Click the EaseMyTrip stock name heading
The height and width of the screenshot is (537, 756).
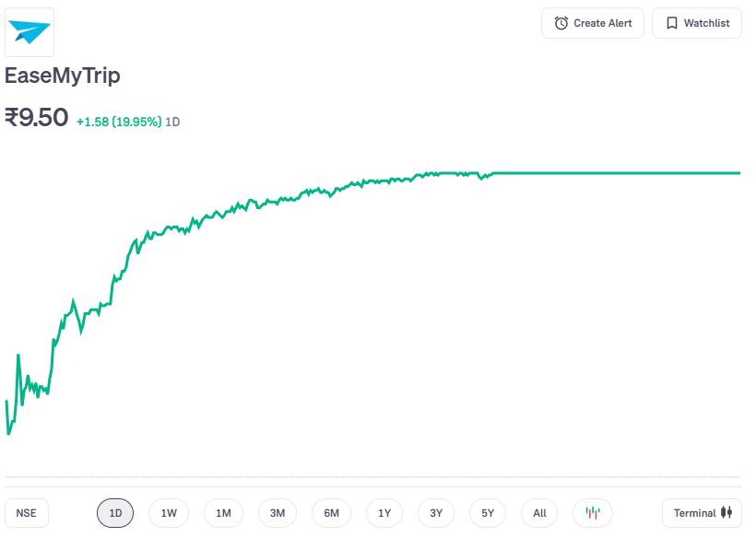(x=63, y=76)
